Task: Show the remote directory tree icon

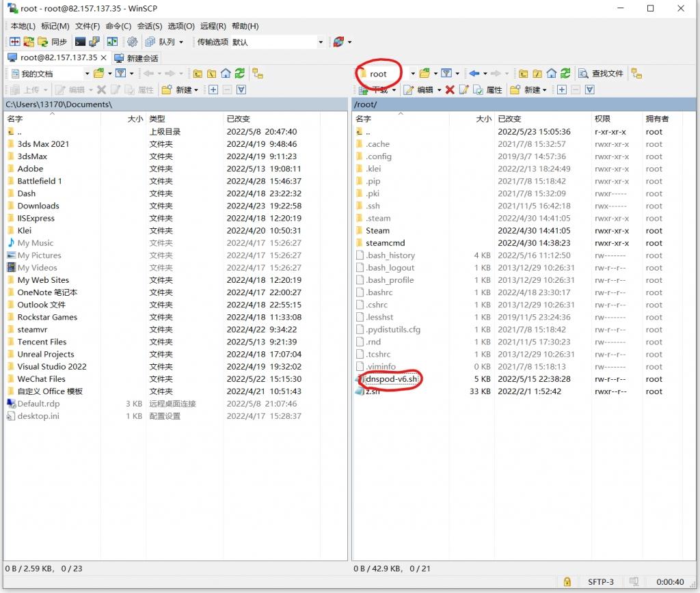Action: point(636,73)
